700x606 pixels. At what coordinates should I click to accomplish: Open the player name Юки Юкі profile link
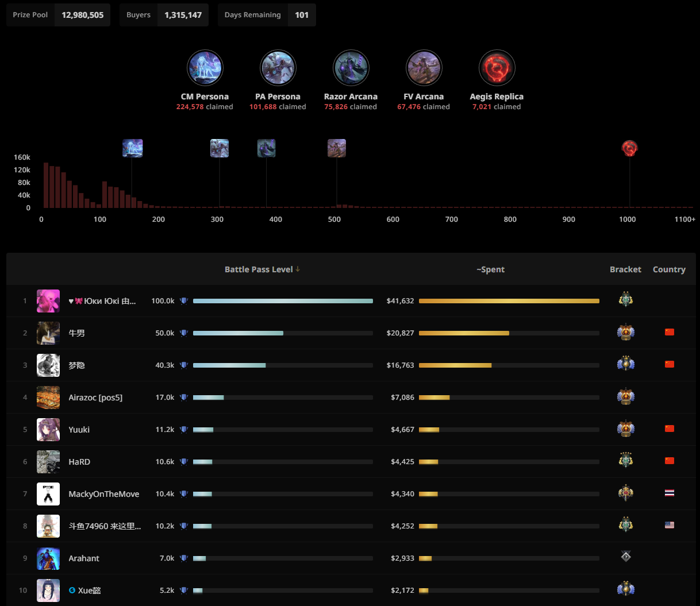(x=102, y=301)
